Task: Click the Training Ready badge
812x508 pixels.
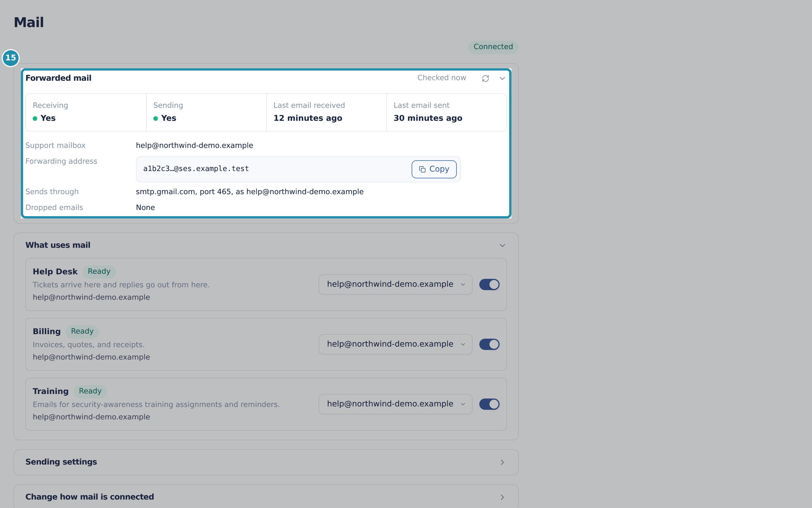Action: tap(90, 391)
